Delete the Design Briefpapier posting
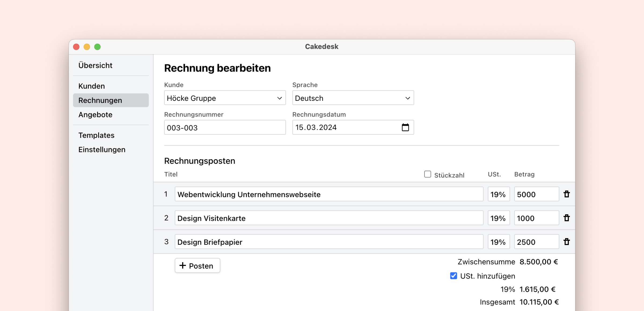 [x=567, y=242]
